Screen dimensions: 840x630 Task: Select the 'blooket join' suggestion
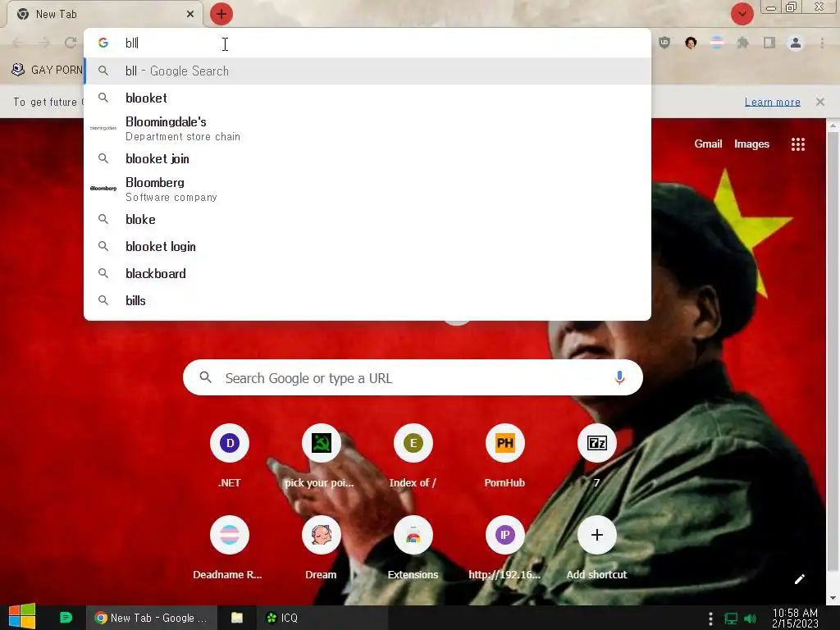367,158
